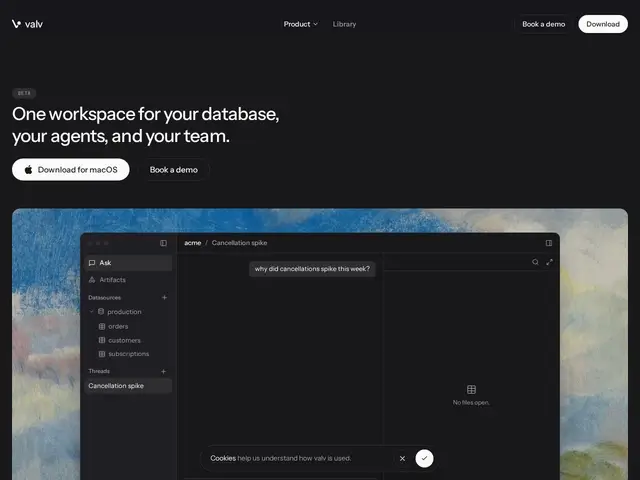The image size is (640, 480).
Task: Create a new thread with plus icon
Action: click(x=163, y=371)
